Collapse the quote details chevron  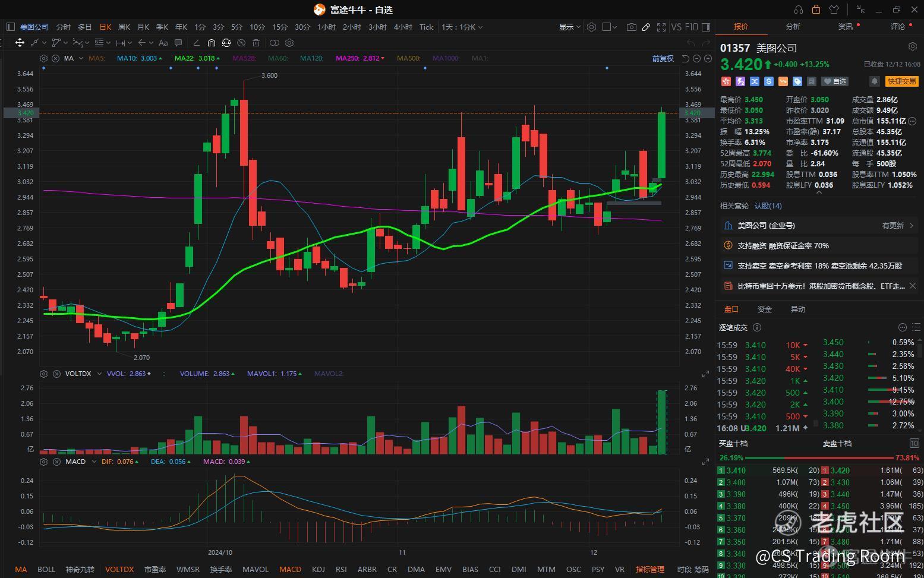coord(819,192)
